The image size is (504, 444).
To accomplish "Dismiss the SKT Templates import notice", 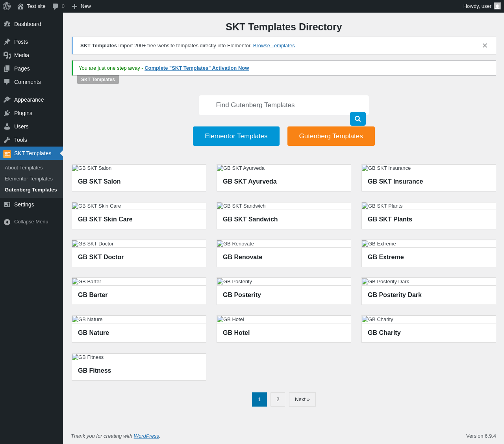I will point(485,46).
